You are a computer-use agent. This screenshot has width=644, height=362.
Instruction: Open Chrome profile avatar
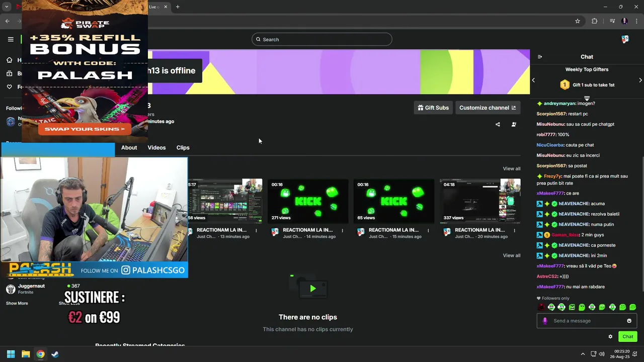point(625,21)
